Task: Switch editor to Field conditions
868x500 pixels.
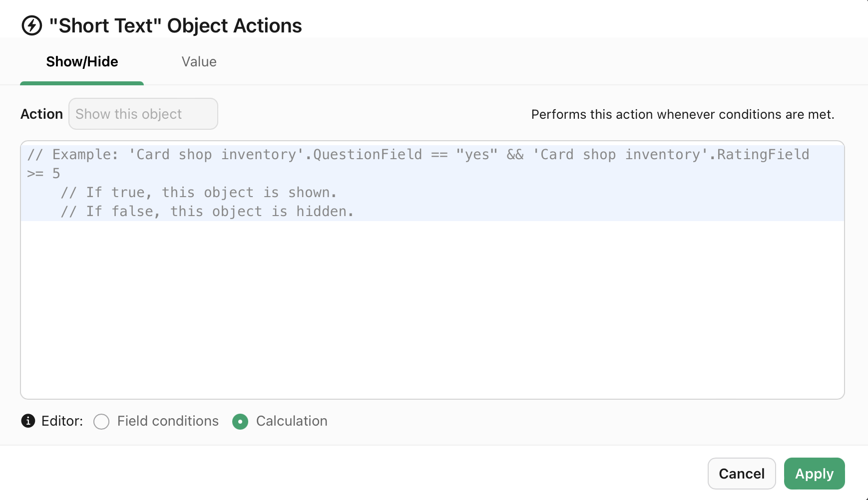Action: (x=101, y=422)
